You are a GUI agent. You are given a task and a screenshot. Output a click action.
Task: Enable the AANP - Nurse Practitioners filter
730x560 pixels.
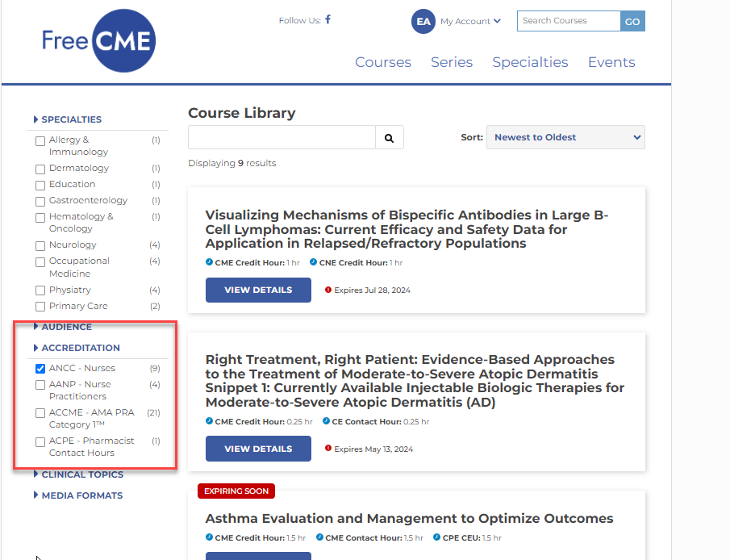click(x=40, y=384)
